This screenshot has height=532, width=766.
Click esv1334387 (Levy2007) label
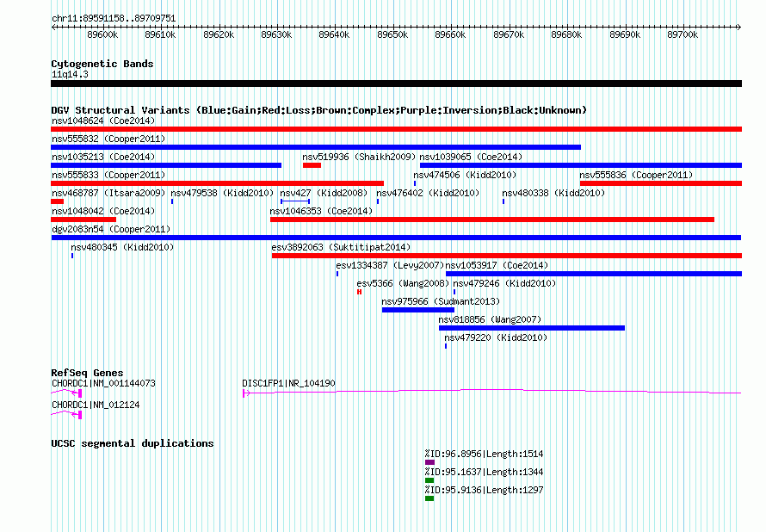click(390, 265)
